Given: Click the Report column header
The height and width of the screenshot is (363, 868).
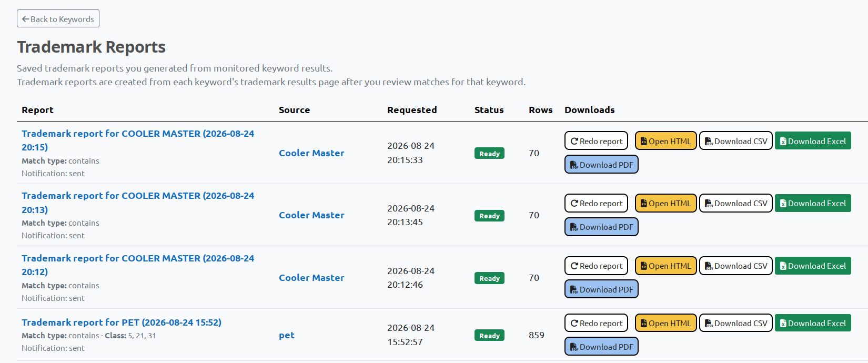Looking at the screenshot, I should coord(37,110).
